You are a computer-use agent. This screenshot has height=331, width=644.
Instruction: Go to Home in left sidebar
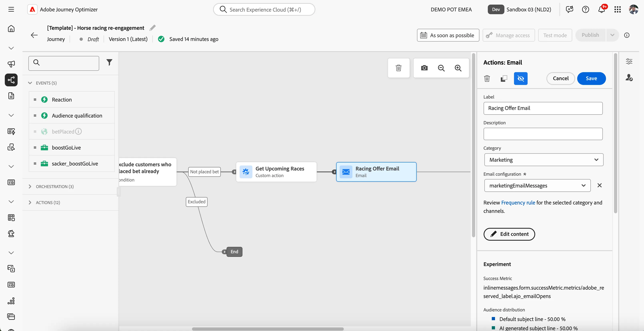coord(11,29)
